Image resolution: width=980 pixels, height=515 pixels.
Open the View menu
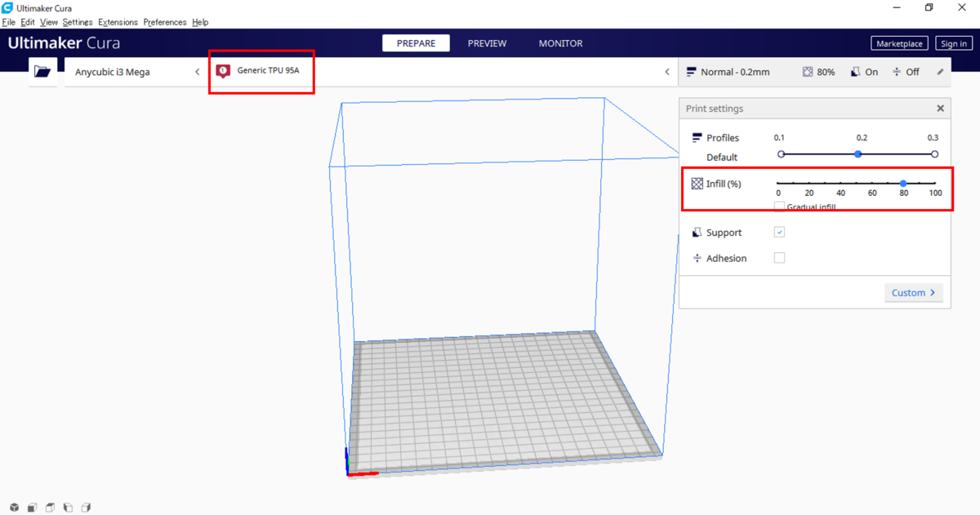coord(49,22)
